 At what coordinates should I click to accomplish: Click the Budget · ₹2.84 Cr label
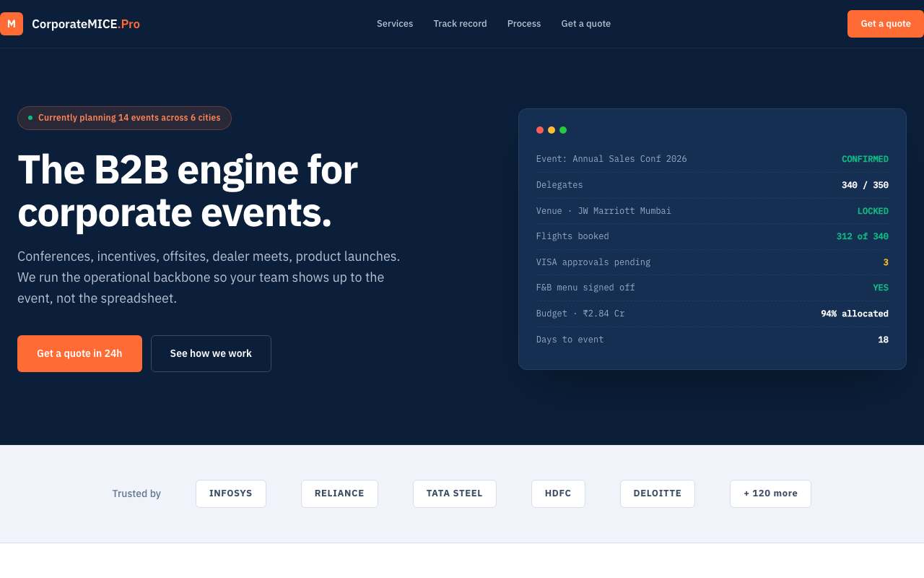(580, 314)
